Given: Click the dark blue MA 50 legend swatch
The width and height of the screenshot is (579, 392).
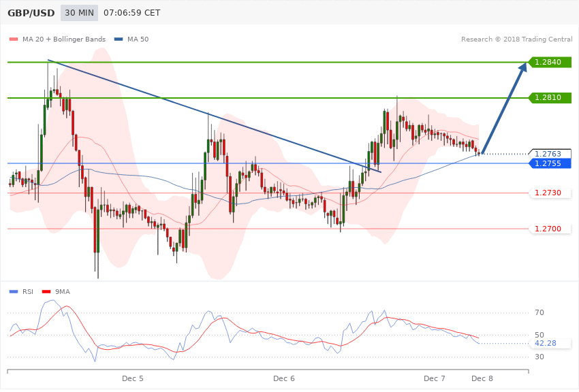Looking at the screenshot, I should [x=119, y=39].
